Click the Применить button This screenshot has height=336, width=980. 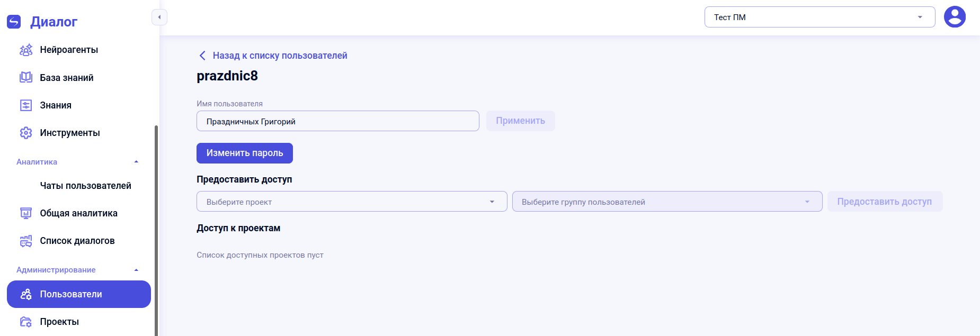521,121
